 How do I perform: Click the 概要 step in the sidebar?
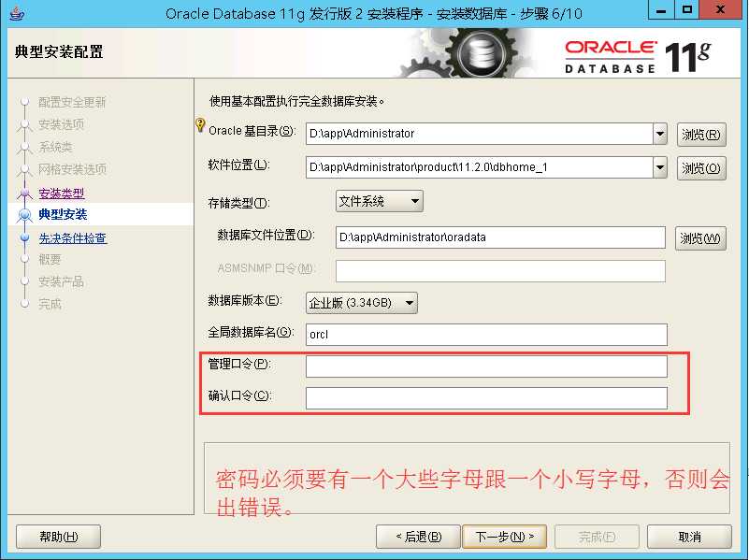tap(50, 260)
